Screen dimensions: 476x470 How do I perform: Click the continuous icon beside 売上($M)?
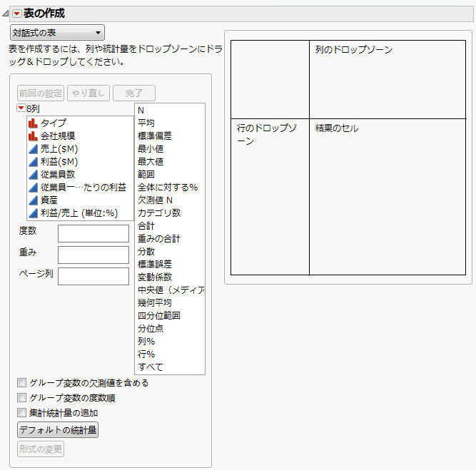click(x=33, y=149)
